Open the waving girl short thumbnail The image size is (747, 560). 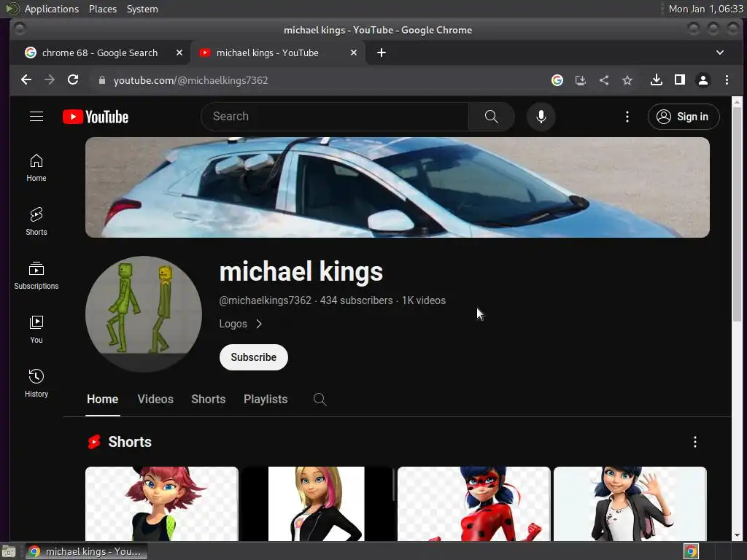630,504
